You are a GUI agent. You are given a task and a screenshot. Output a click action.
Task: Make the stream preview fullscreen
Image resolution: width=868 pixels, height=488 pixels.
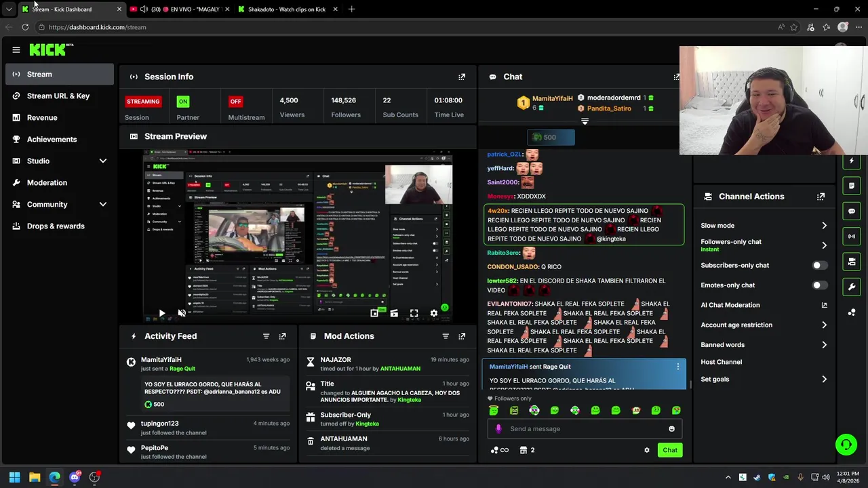[x=414, y=313]
